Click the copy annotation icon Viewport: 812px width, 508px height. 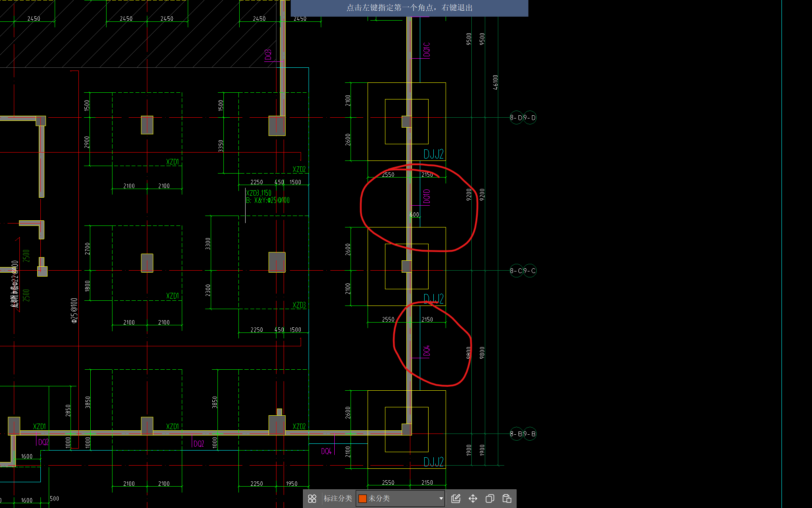[x=490, y=498]
